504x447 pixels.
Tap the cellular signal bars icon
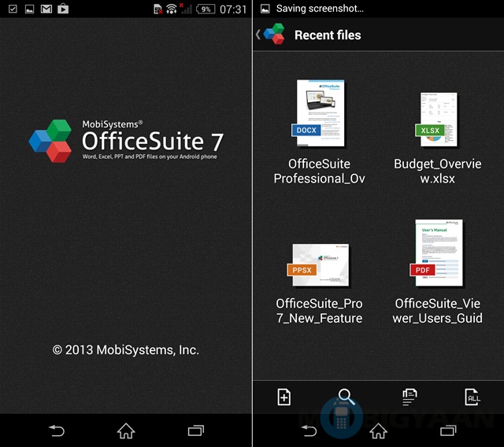point(186,9)
